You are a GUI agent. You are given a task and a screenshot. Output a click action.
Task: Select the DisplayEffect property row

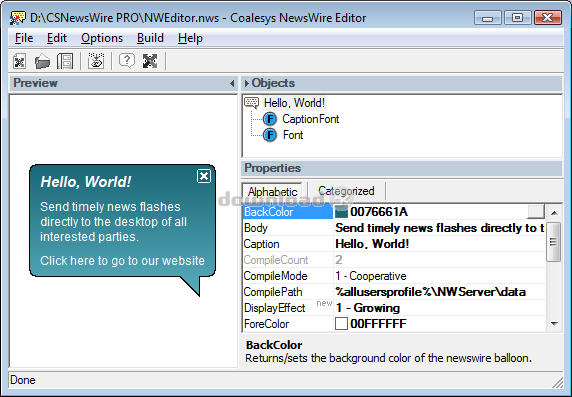pos(394,308)
